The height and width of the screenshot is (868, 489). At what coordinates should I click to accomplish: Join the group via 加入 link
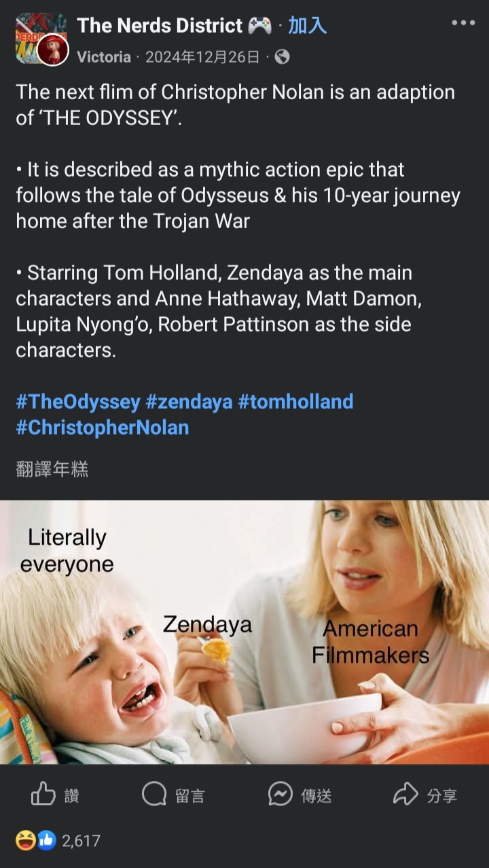pos(307,26)
